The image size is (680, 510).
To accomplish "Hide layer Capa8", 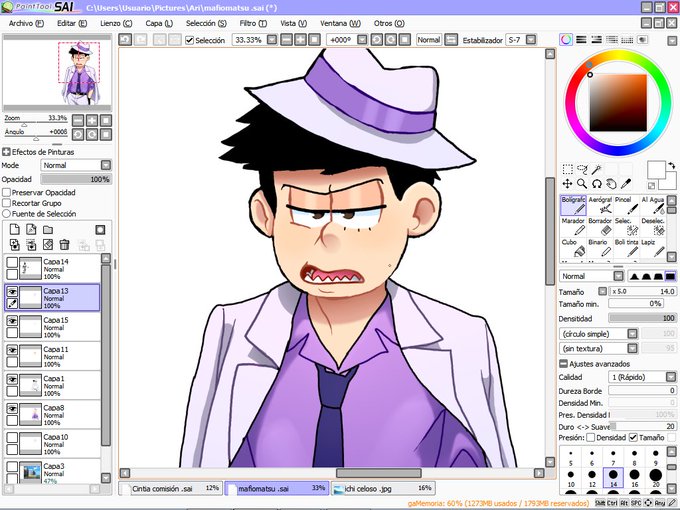I will [12, 409].
